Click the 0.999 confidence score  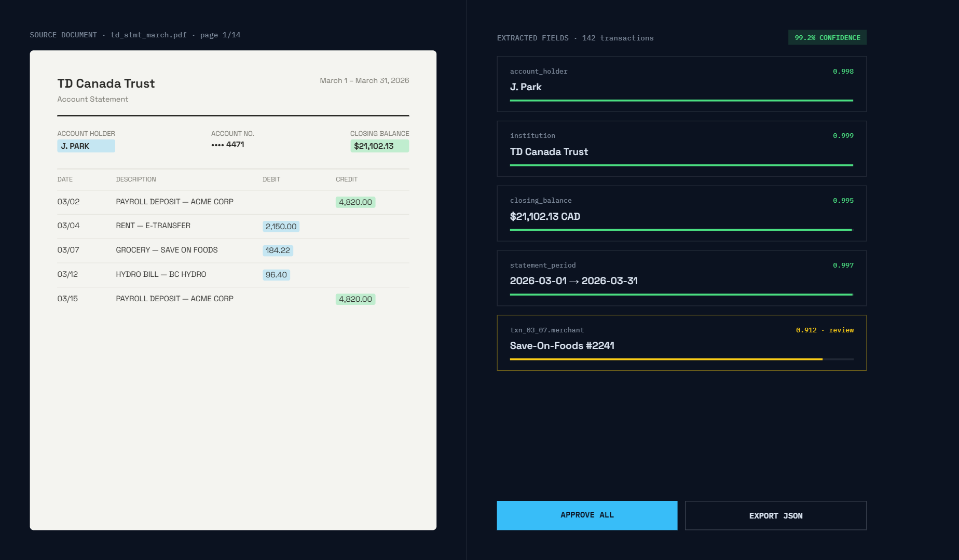coord(843,136)
